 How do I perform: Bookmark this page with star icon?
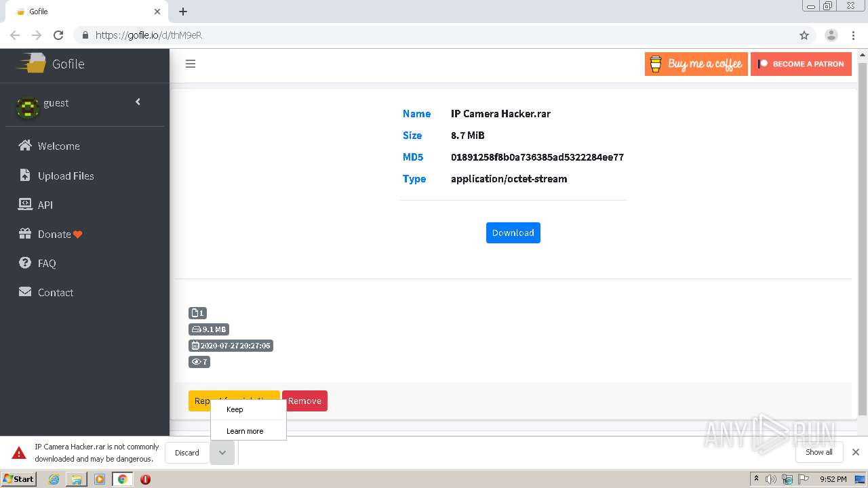pyautogui.click(x=804, y=35)
